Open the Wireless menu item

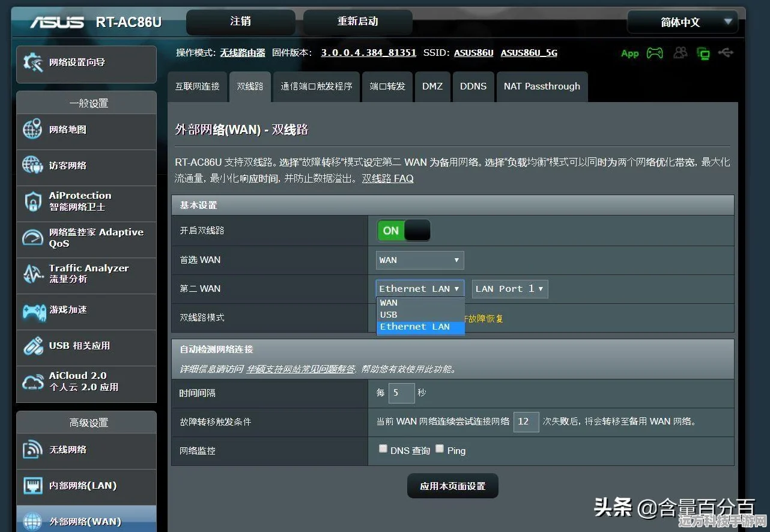click(x=86, y=450)
